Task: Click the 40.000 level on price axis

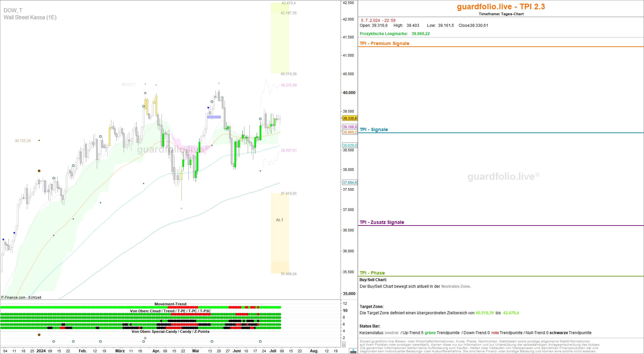Action: point(349,93)
